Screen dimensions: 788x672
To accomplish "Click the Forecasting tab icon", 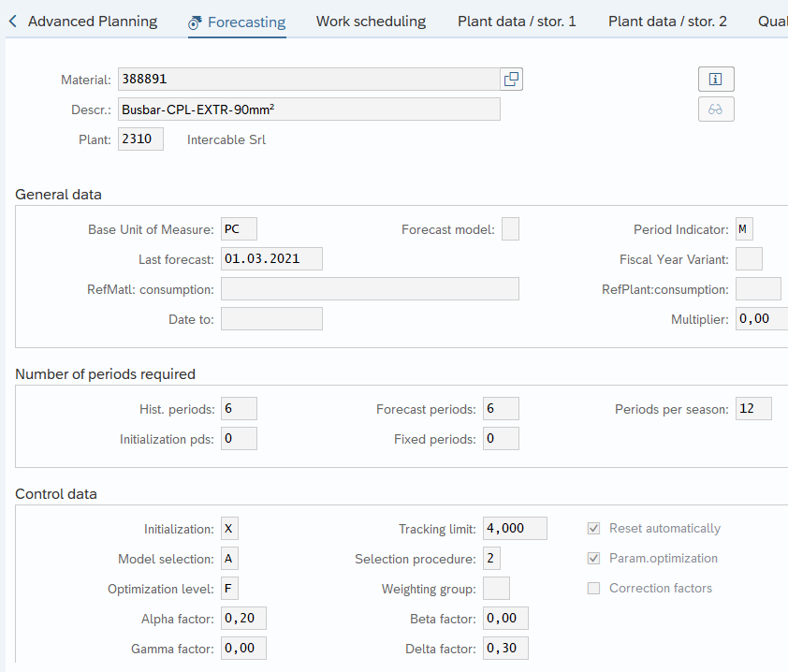I will [x=196, y=22].
